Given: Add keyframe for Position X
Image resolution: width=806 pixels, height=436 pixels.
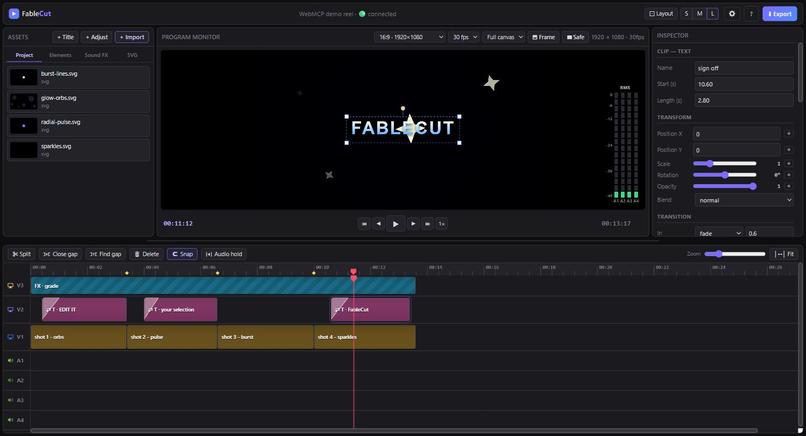Looking at the screenshot, I should (789, 134).
